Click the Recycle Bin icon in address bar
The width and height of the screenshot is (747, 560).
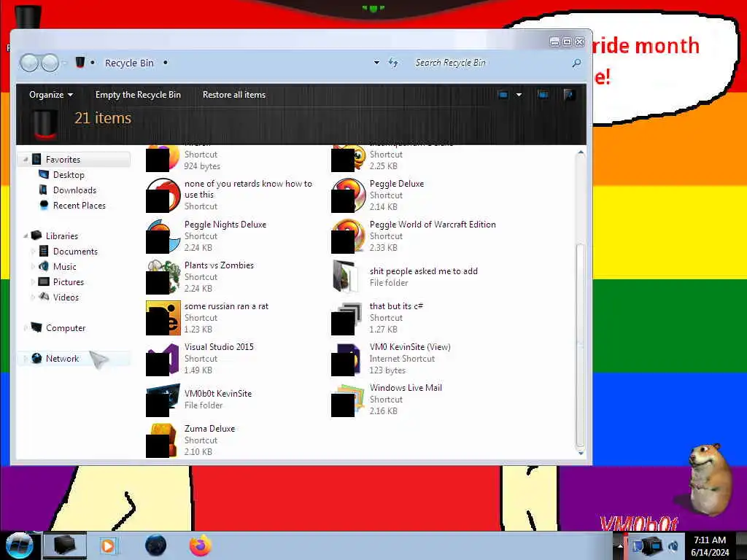pyautogui.click(x=80, y=63)
